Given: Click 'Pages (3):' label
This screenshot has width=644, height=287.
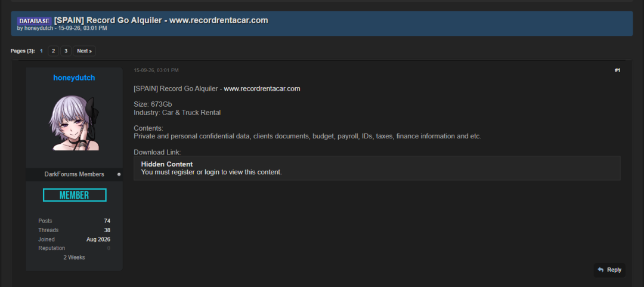Looking at the screenshot, I should tap(23, 51).
